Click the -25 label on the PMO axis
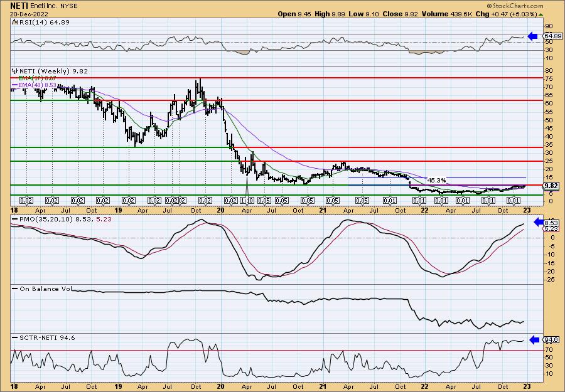This screenshot has height=392, width=565. click(549, 280)
